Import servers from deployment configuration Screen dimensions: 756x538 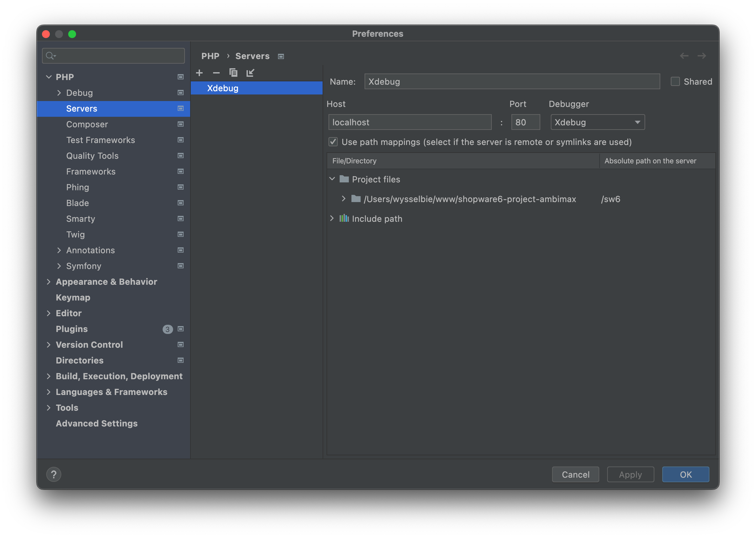[250, 73]
